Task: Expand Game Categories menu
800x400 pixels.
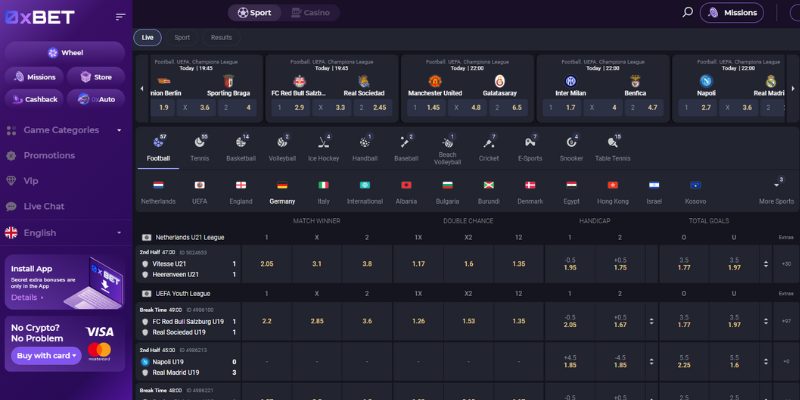Action: pyautogui.click(x=64, y=130)
